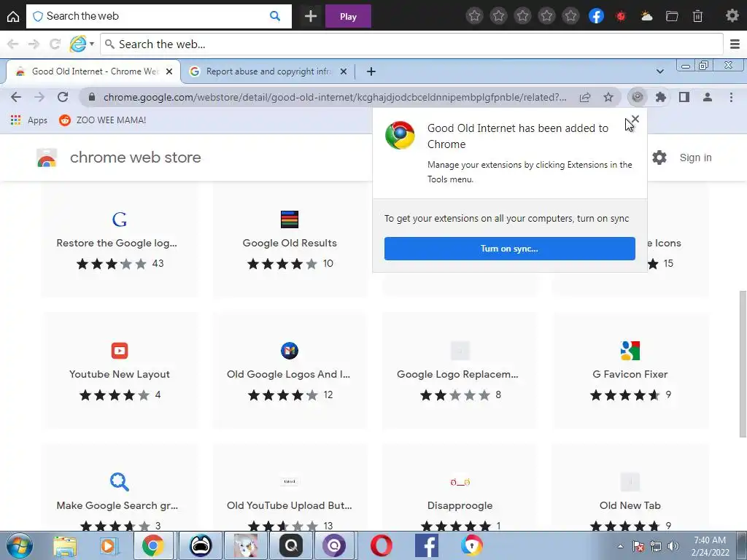The height and width of the screenshot is (560, 747).
Task: Switch to Good Old Internet tab
Action: tap(93, 71)
